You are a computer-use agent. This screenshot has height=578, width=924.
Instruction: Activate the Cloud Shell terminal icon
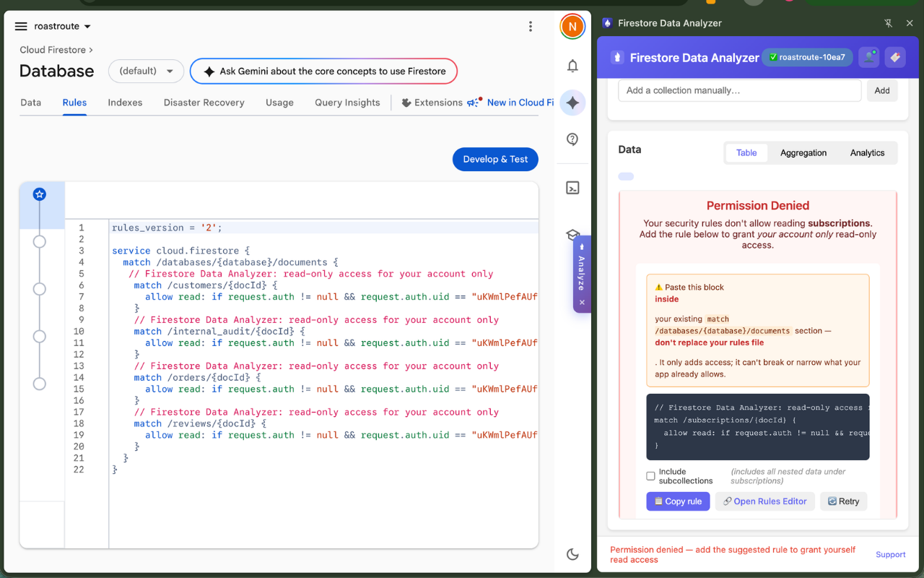point(572,188)
